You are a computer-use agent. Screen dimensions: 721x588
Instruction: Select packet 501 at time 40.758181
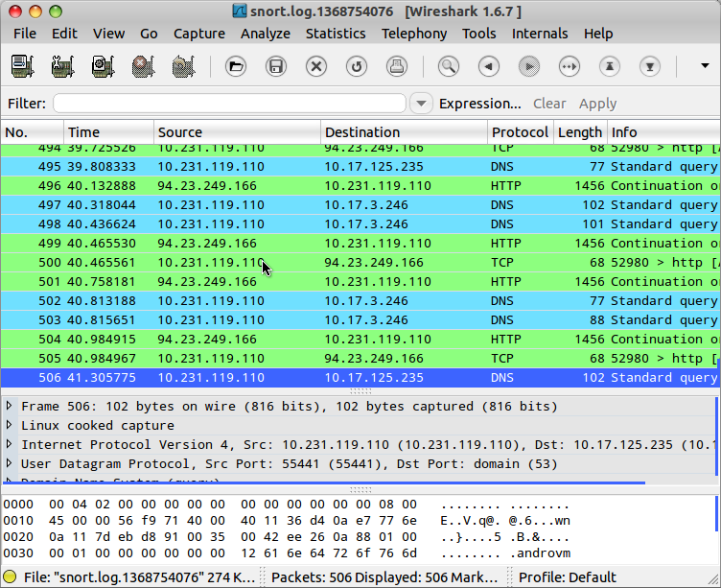pyautogui.click(x=360, y=282)
